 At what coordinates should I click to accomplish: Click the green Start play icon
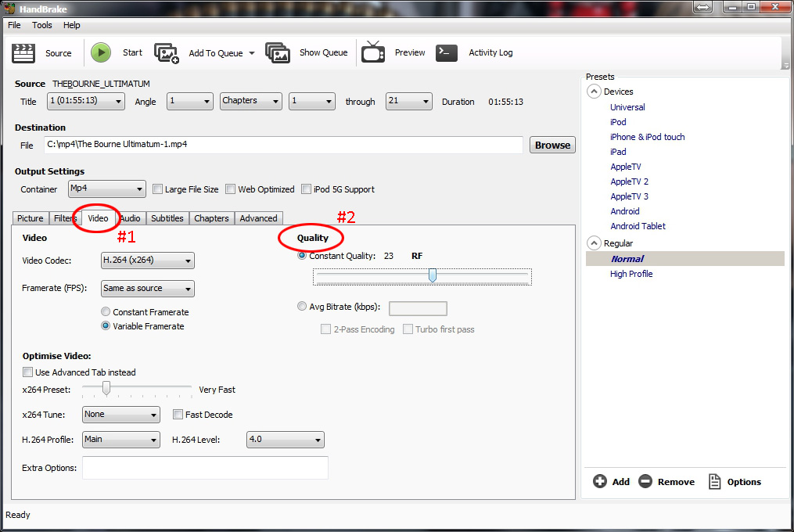(x=101, y=52)
